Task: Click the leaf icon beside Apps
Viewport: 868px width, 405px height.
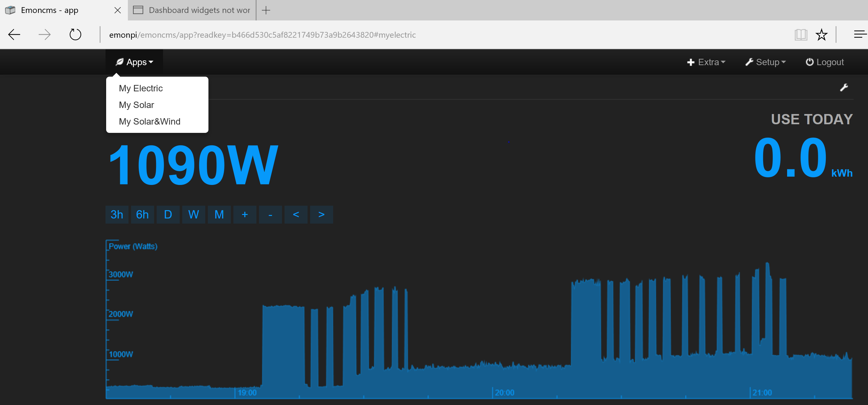Action: point(119,62)
